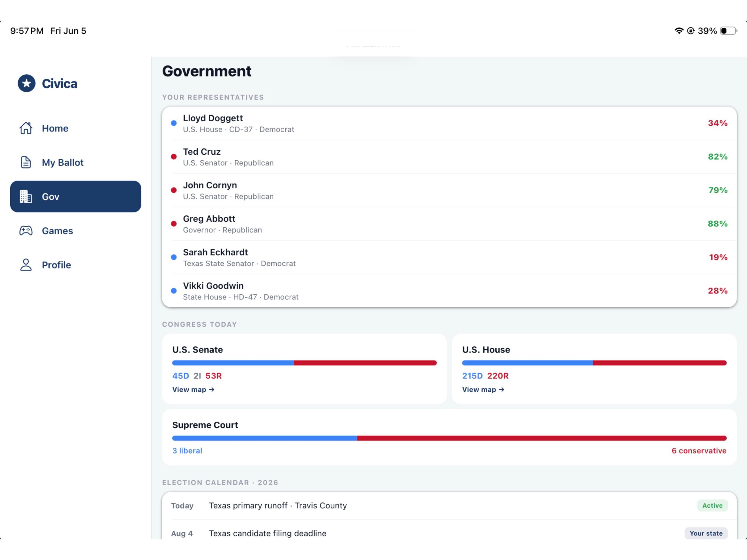Click Sarah Eckhardt's 19% score
Viewport: 747px width, 560px height.
718,257
